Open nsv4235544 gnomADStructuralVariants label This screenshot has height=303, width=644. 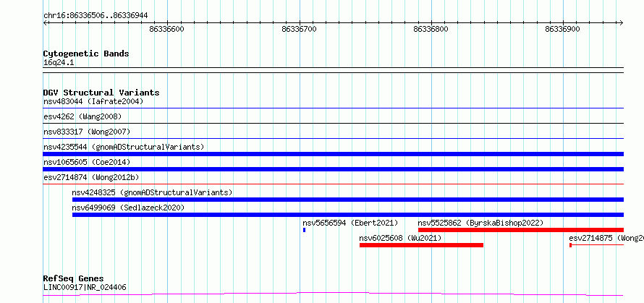pyautogui.click(x=124, y=147)
